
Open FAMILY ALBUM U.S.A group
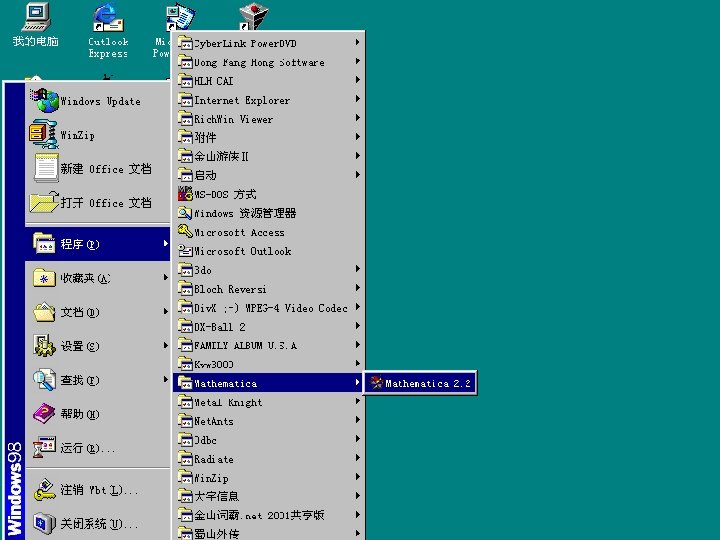click(x=269, y=345)
